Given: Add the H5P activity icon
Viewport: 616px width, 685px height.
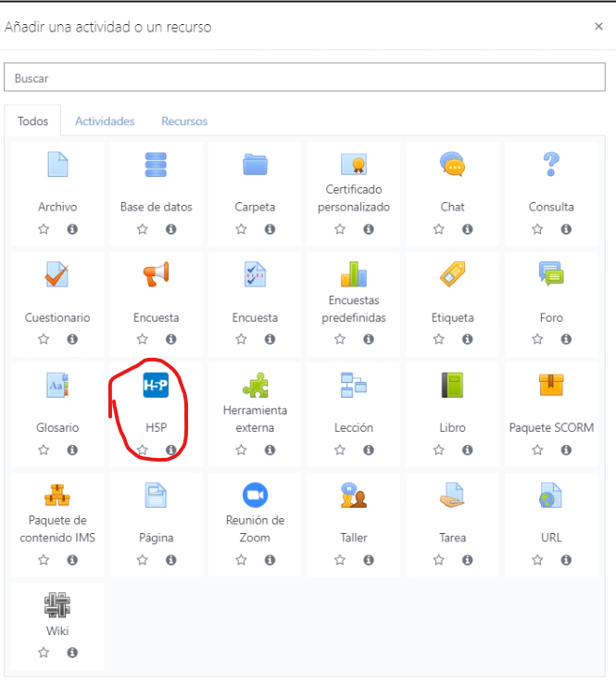Looking at the screenshot, I should 156,385.
